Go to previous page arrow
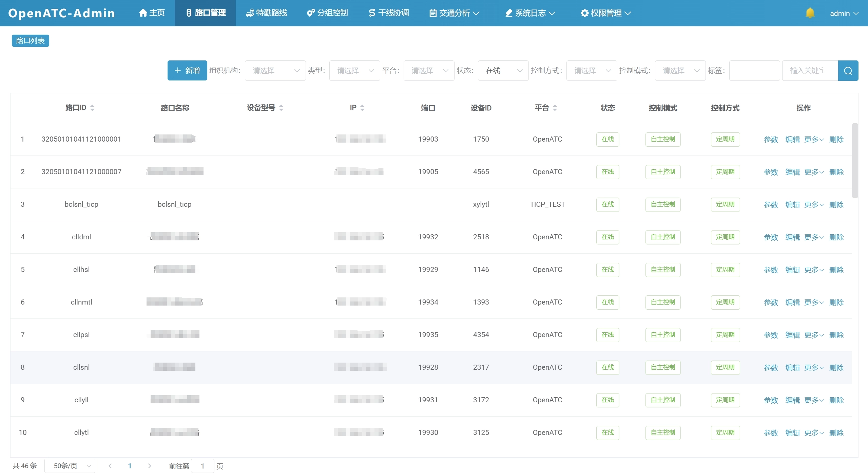 click(110, 466)
